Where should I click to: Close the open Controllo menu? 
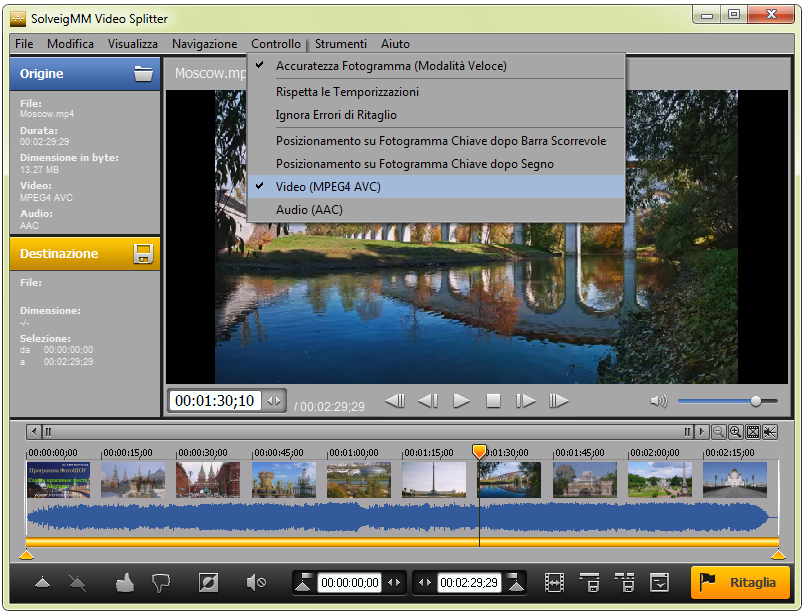coord(276,44)
